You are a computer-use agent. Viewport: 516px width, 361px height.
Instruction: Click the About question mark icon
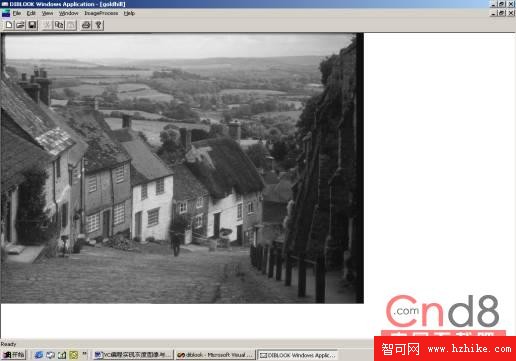point(98,25)
